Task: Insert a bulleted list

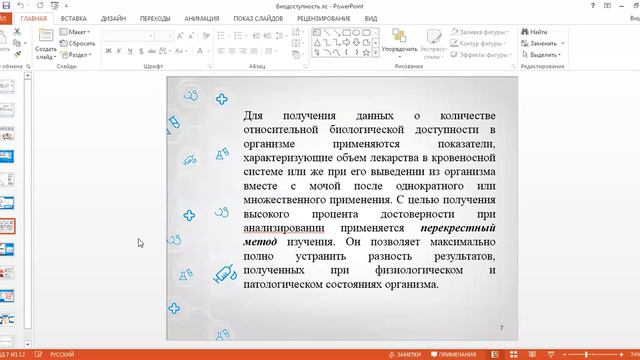Action: point(222,36)
